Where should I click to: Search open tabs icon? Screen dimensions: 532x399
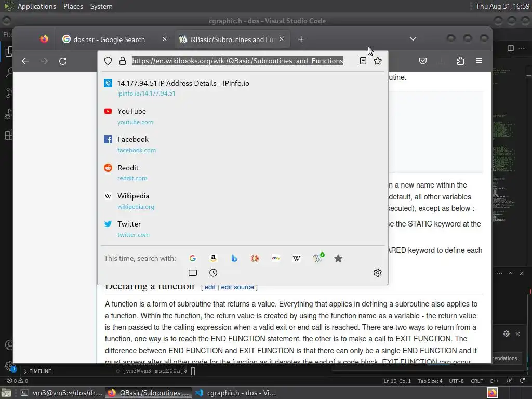pyautogui.click(x=192, y=273)
